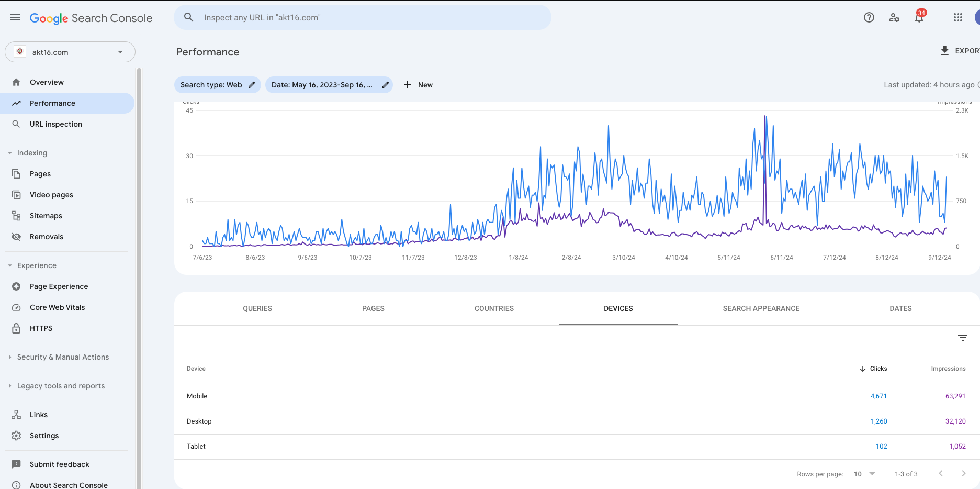The width and height of the screenshot is (980, 489).
Task: Open Video pages report link
Action: [x=51, y=195]
